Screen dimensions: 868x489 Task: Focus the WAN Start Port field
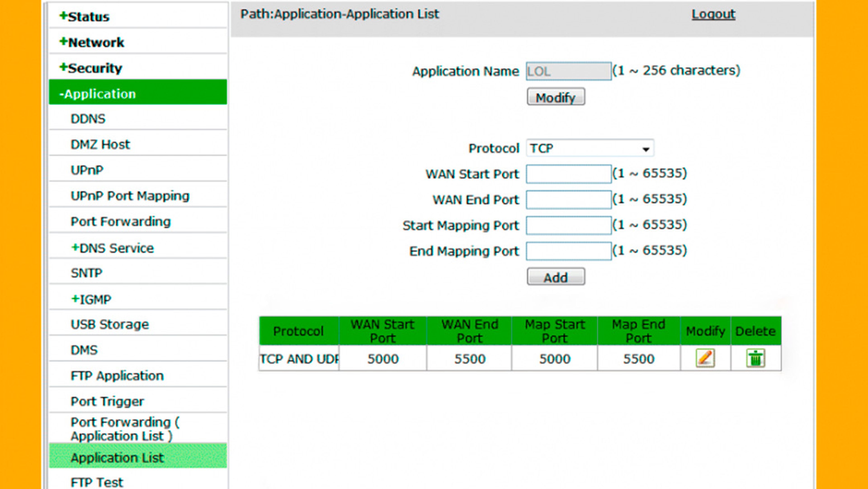pos(569,174)
